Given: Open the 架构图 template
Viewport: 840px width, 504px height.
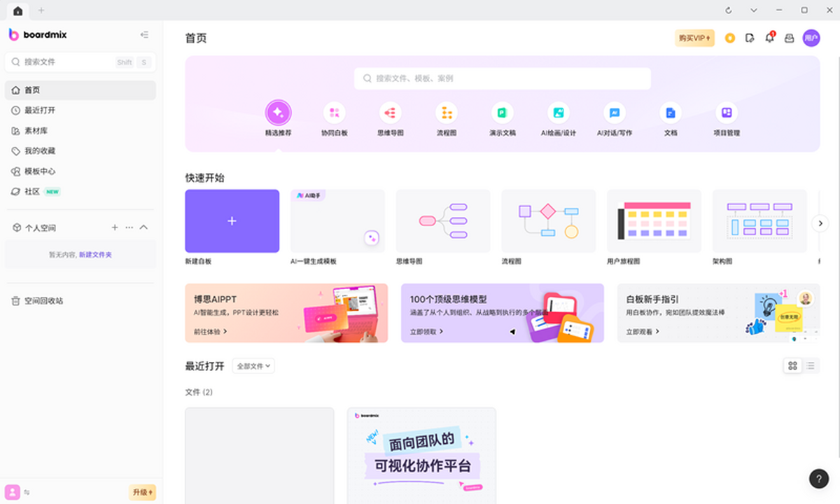Looking at the screenshot, I should point(759,221).
